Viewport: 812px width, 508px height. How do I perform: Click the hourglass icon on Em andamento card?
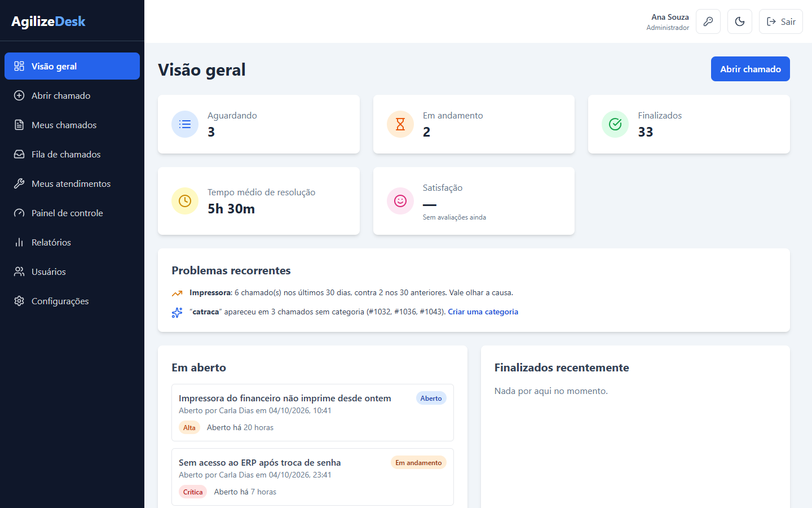pyautogui.click(x=400, y=124)
